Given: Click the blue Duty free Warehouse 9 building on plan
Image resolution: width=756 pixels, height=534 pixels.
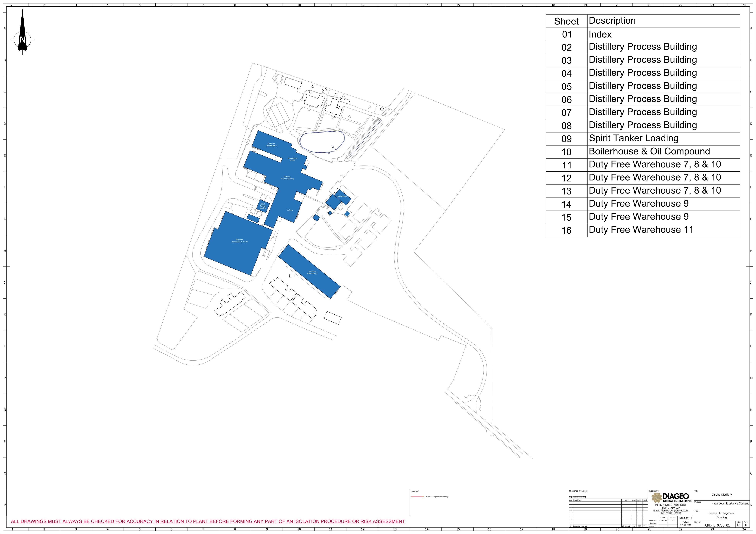Looking at the screenshot, I should click(x=310, y=272).
